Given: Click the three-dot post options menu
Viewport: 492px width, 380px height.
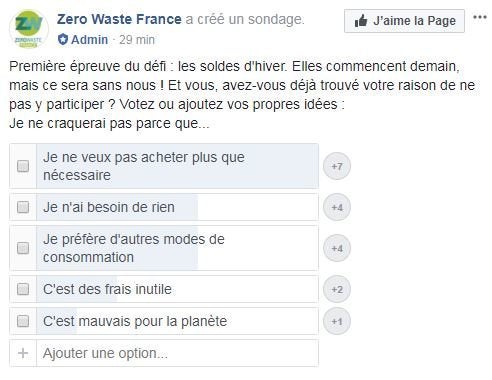Looking at the screenshot, I should (480, 17).
